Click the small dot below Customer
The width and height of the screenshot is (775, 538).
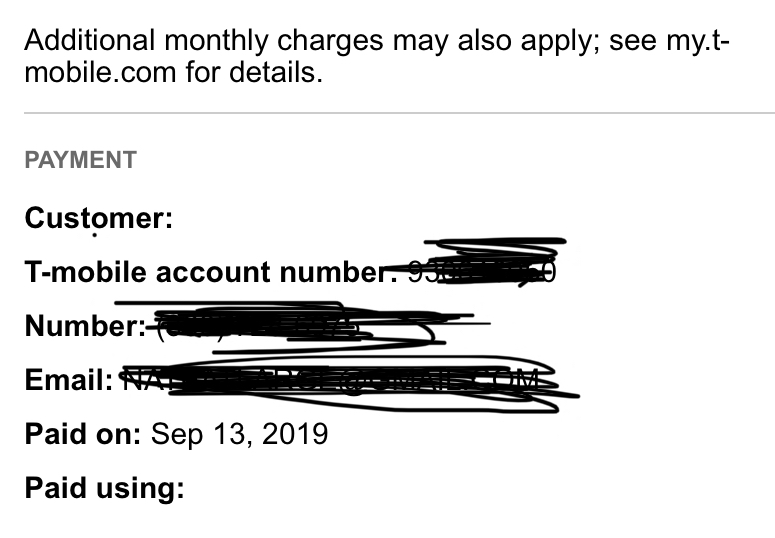pos(95,237)
